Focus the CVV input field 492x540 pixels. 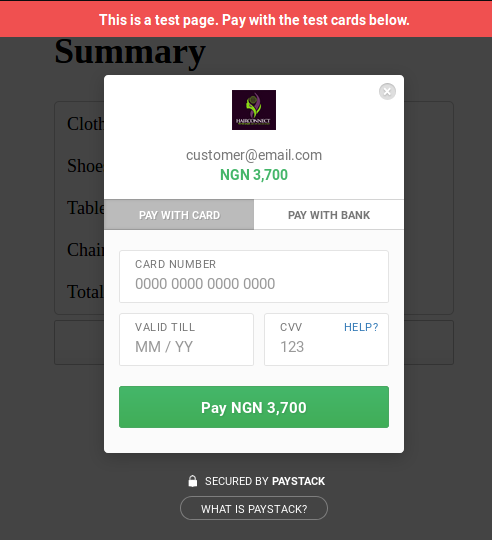tap(326, 339)
